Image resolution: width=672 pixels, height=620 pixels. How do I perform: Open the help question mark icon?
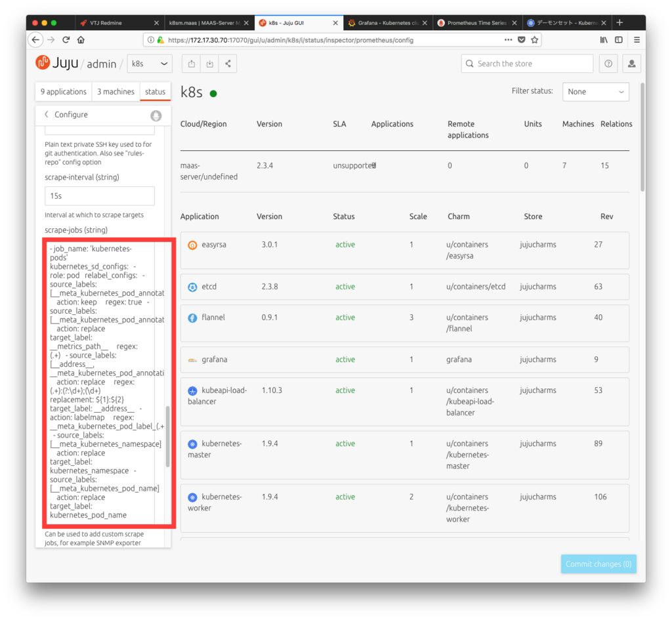coord(608,64)
